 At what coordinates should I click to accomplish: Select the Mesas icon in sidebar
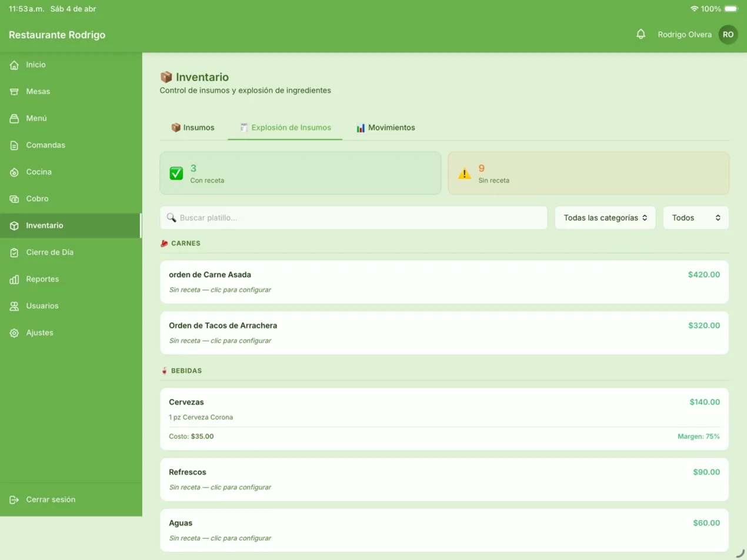pyautogui.click(x=14, y=92)
